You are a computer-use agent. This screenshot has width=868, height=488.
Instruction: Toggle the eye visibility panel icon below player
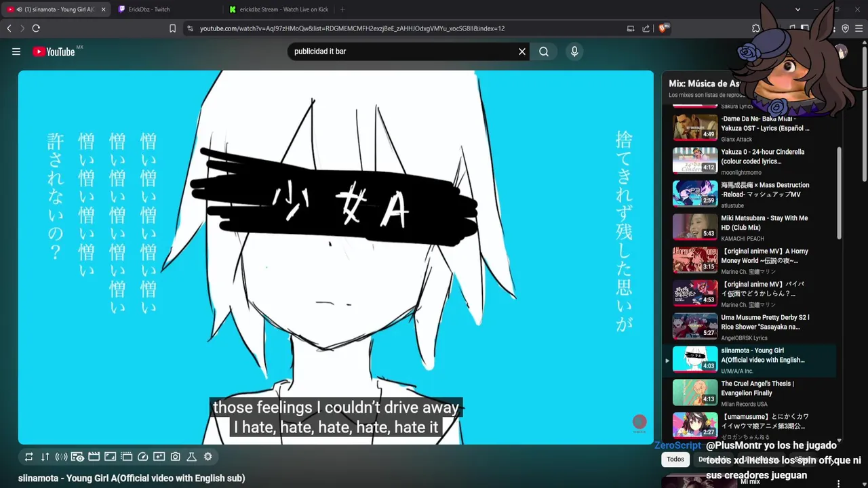(x=77, y=457)
